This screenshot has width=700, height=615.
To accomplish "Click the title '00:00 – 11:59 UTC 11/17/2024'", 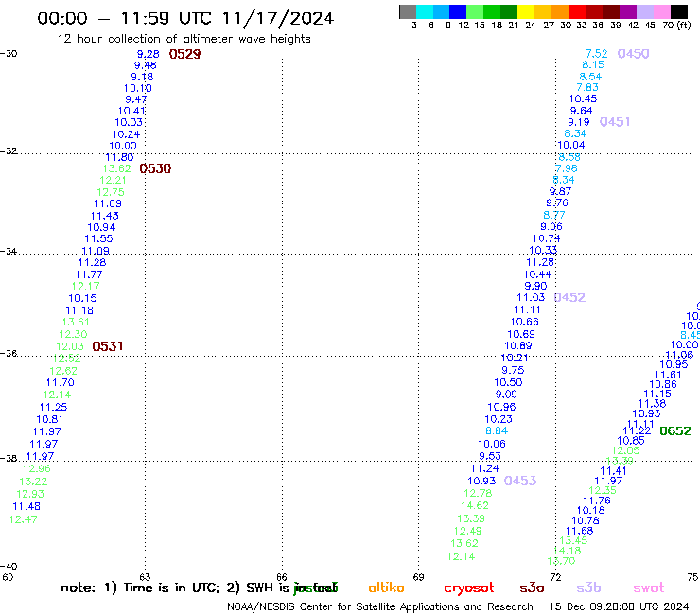I will (x=185, y=18).
